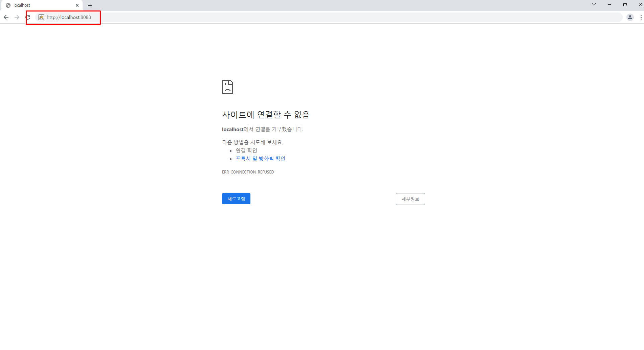Open the tab search chevron dropdown

[x=594, y=4]
